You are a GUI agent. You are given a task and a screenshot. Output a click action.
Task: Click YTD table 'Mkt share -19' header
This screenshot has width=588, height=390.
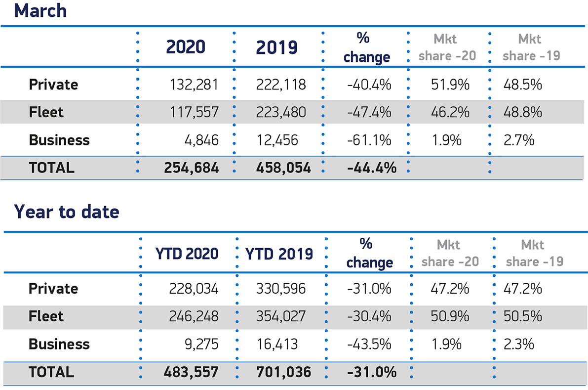[x=534, y=253]
